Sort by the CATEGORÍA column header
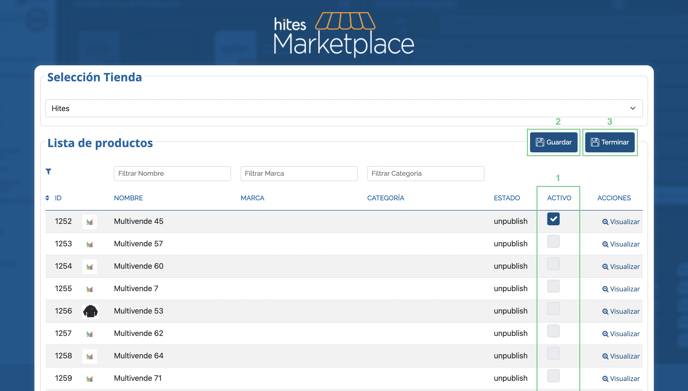688x391 pixels. pos(386,198)
